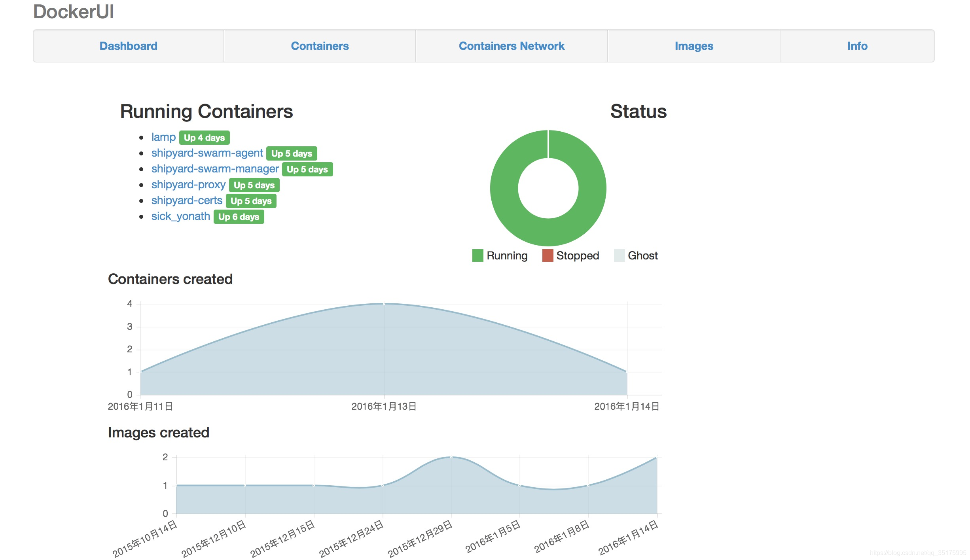
Task: Open the shipyard-proxy container
Action: [188, 185]
